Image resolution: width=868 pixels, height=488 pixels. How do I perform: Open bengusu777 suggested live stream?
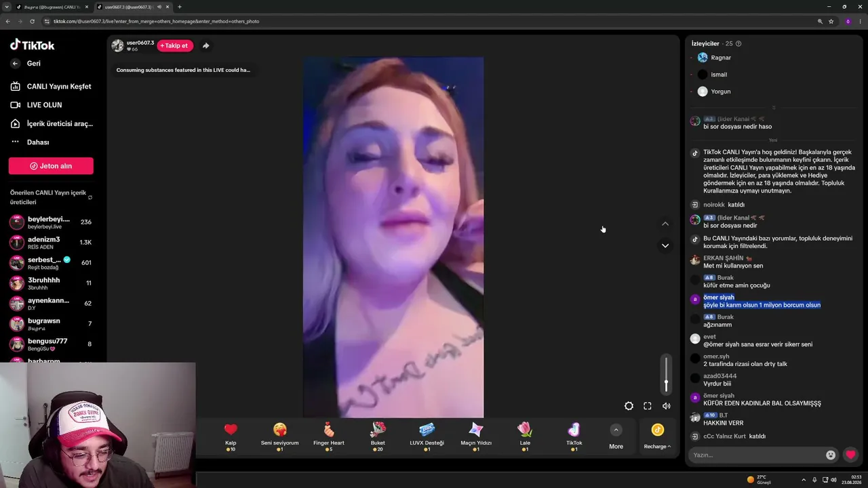51,344
